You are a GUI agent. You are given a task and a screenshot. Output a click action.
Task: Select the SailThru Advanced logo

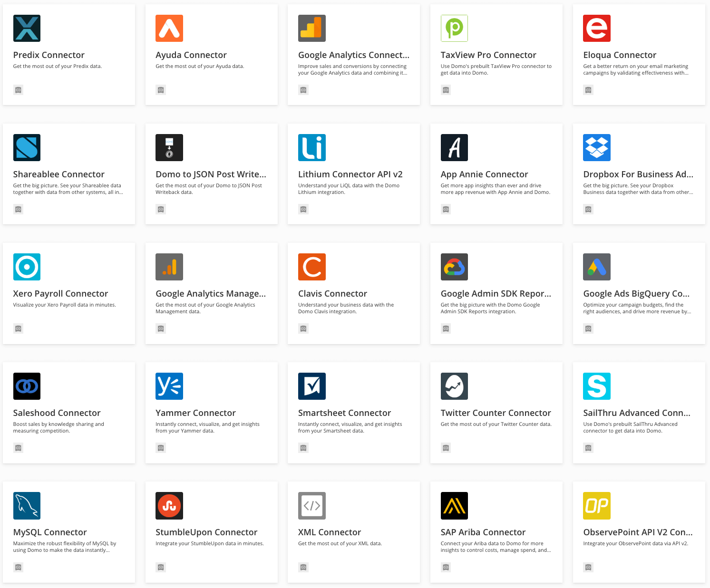tap(597, 386)
